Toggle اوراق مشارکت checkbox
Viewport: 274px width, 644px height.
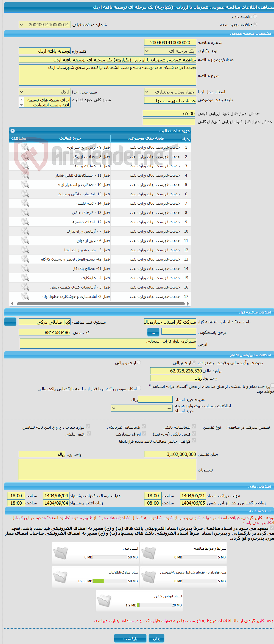[x=144, y=433]
